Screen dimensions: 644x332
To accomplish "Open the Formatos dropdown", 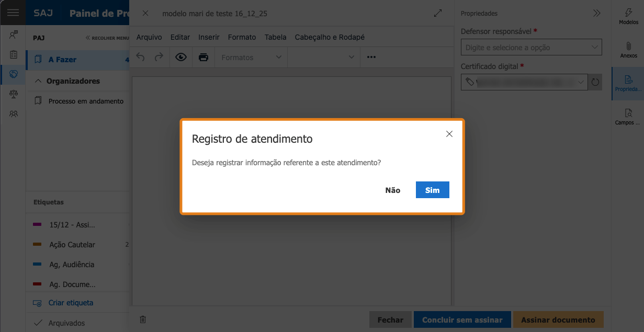I will pos(252,57).
